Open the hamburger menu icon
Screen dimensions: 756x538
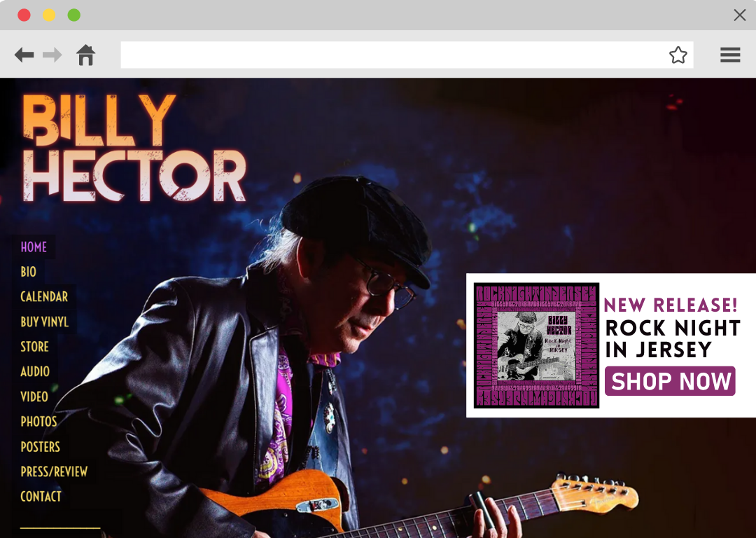pos(730,55)
